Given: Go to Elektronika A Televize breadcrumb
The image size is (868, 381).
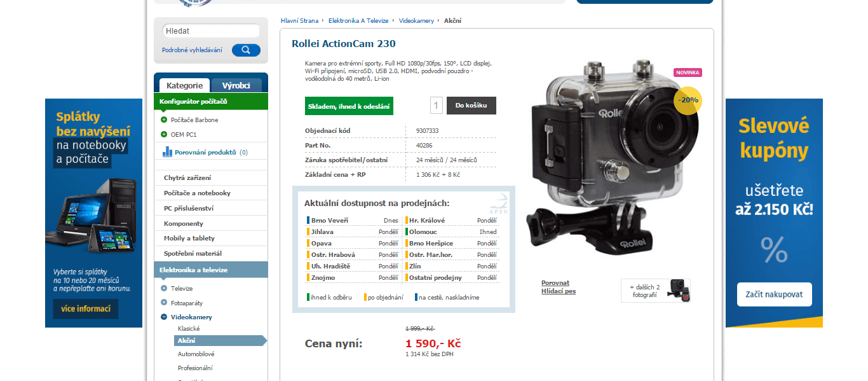Looking at the screenshot, I should point(358,21).
